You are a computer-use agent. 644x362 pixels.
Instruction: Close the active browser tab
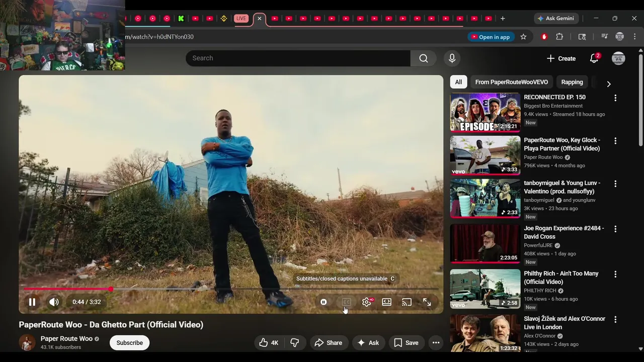(x=259, y=19)
